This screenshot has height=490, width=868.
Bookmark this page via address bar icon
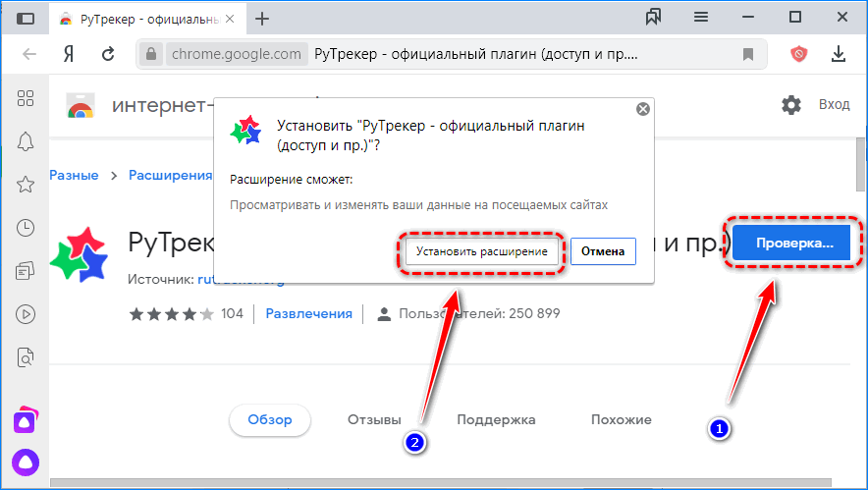(748, 54)
